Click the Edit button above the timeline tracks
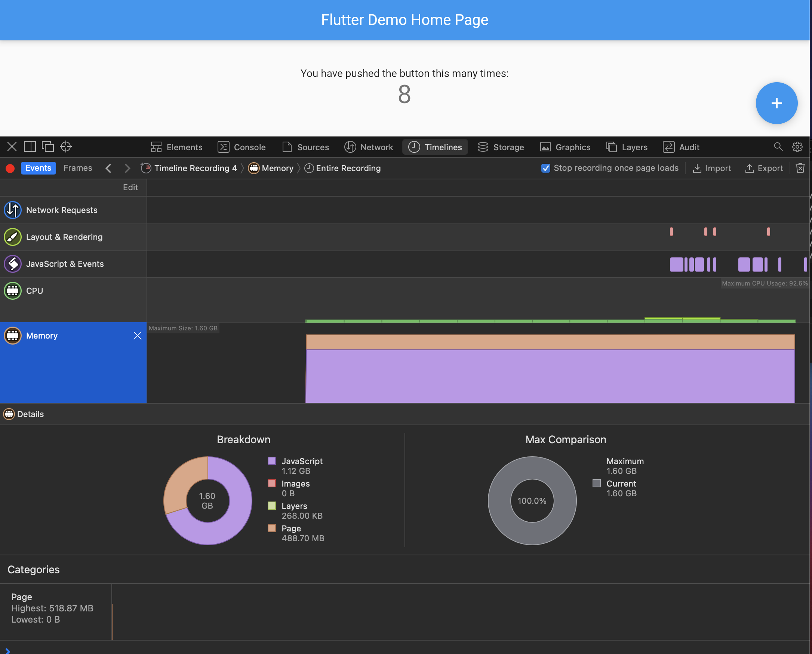The image size is (812, 654). [130, 187]
